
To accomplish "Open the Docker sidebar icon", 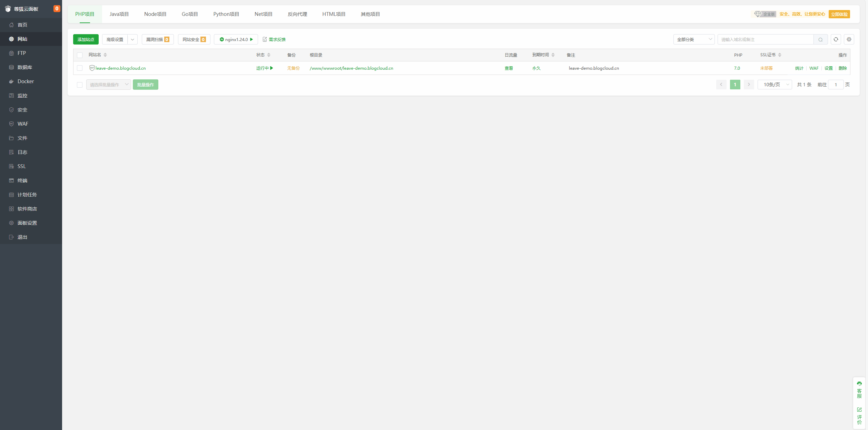I will click(11, 81).
